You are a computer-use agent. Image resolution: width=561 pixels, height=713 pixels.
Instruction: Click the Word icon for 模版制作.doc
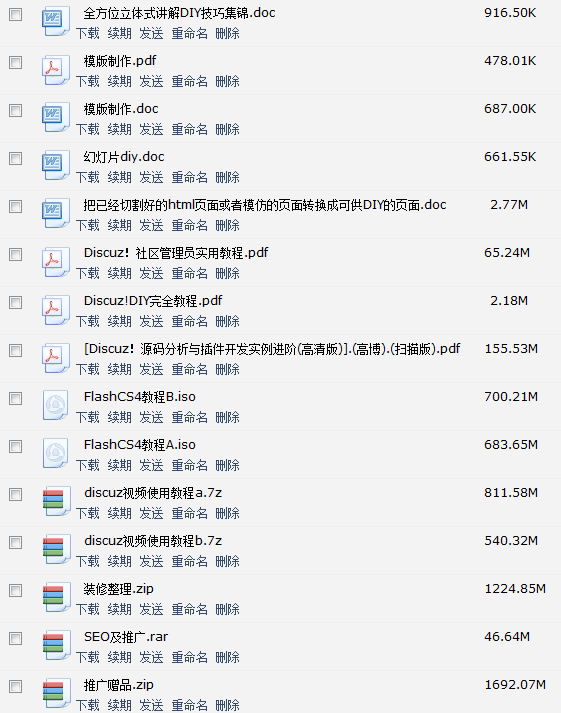click(56, 117)
